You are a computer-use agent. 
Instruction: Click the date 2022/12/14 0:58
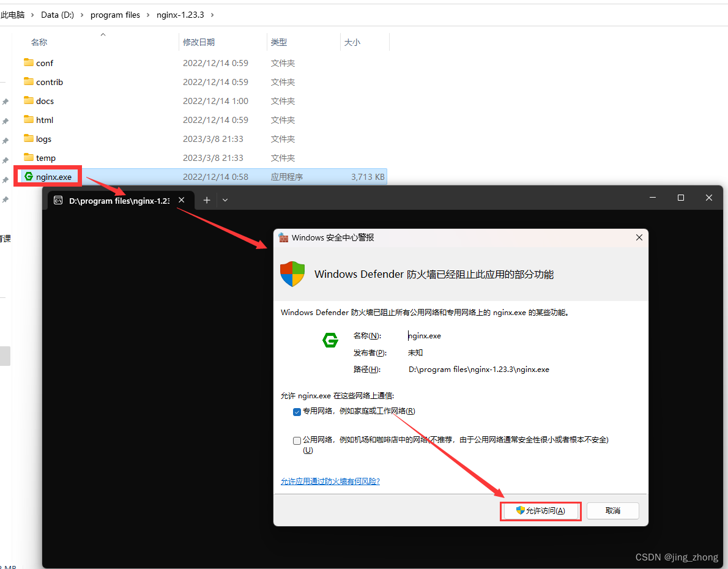pos(215,177)
